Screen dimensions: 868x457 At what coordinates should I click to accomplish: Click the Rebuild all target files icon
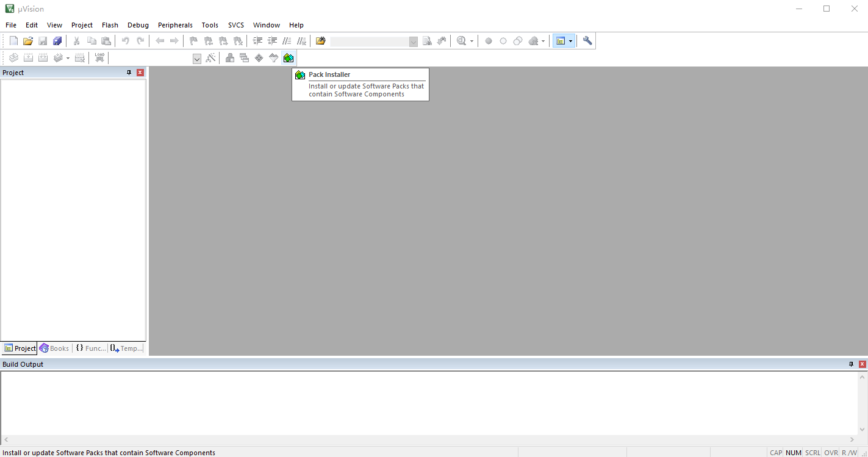coord(43,58)
